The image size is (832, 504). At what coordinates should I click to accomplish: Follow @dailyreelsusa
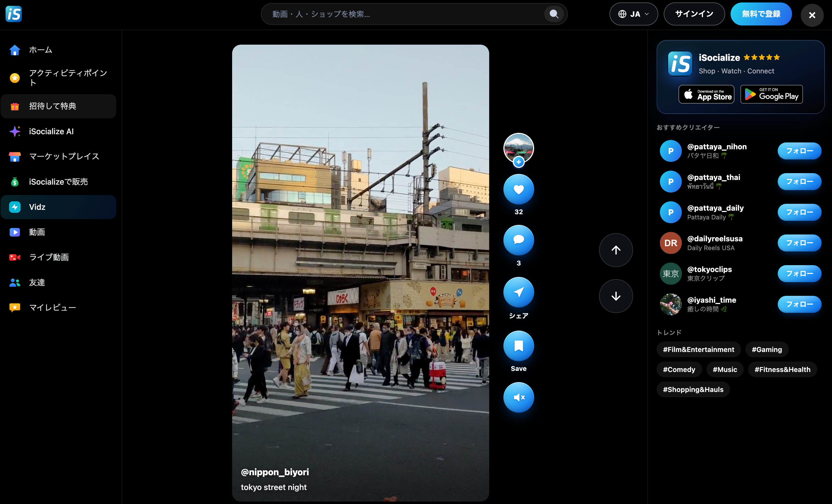799,243
